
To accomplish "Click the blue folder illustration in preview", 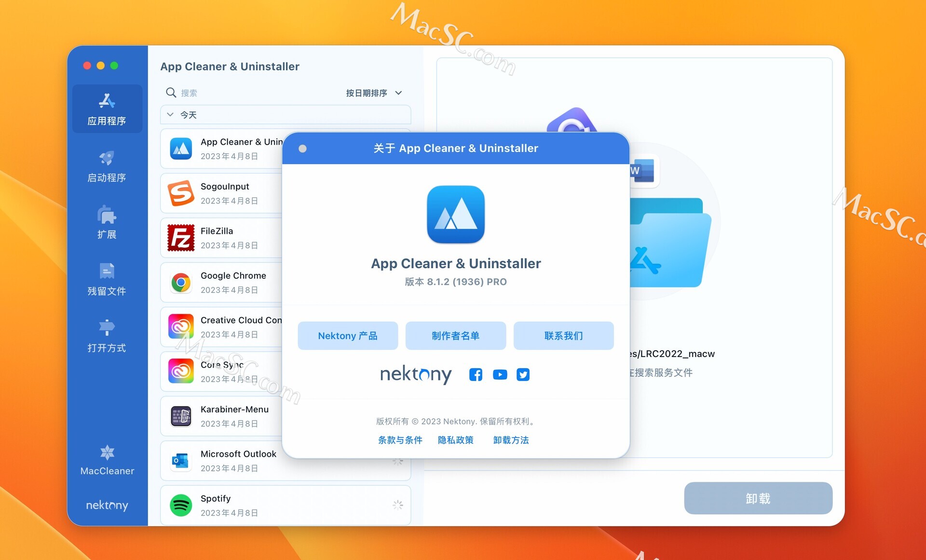I will 670,243.
